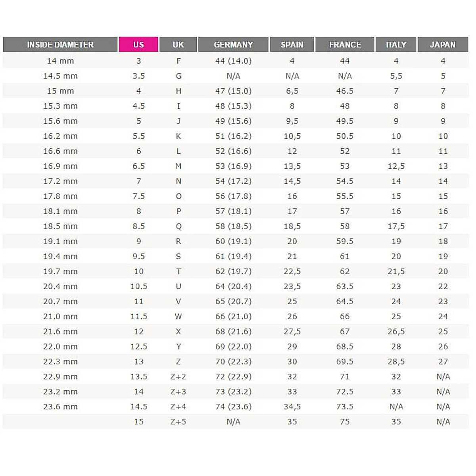Image resolution: width=476 pixels, height=476 pixels.
Task: Click the UK size Z+5 cell
Action: 178,422
